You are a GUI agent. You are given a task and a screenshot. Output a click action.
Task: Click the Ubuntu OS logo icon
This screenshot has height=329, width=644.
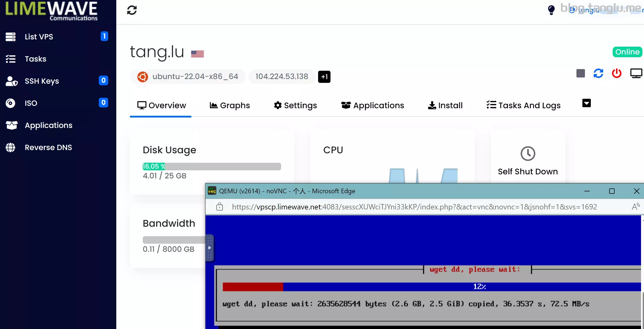[x=142, y=76]
